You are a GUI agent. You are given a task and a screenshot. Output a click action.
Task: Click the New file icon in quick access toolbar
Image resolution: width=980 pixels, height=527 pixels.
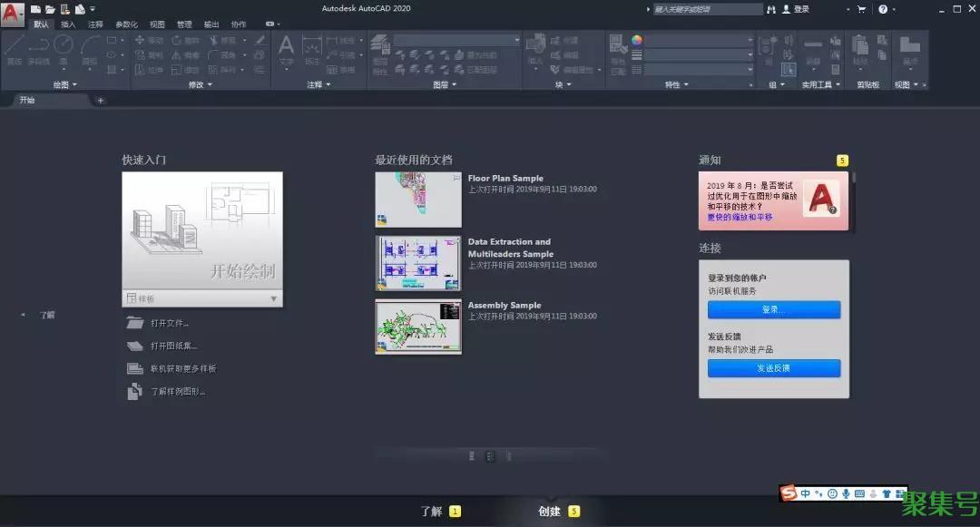point(35,9)
